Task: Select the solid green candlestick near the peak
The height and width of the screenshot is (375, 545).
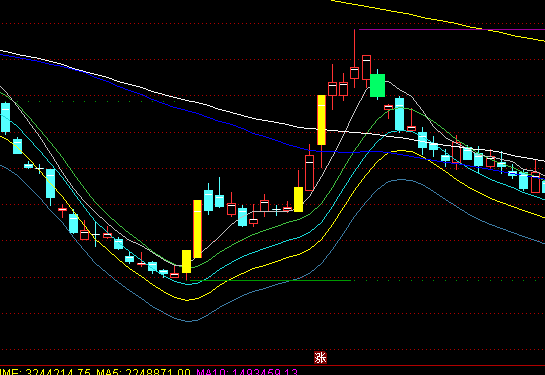Action: [x=377, y=85]
